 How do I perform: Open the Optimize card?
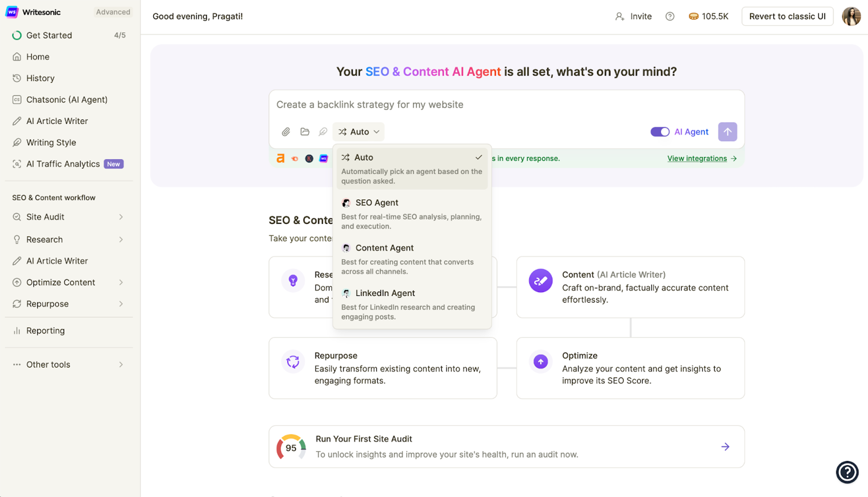pyautogui.click(x=630, y=368)
